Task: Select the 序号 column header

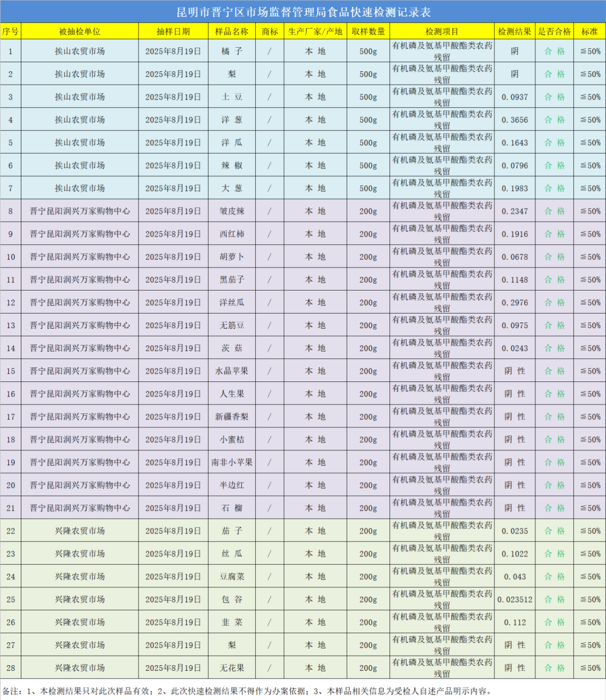Action: click(10, 31)
